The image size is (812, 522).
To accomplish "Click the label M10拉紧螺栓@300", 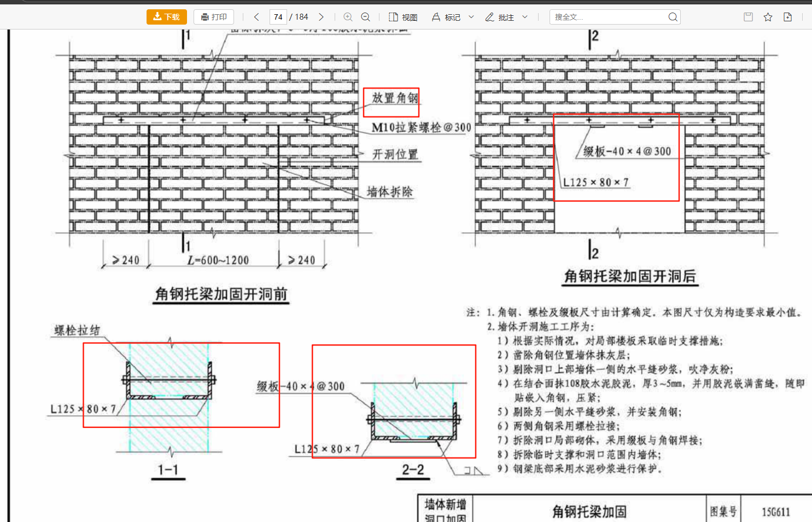I will point(421,127).
